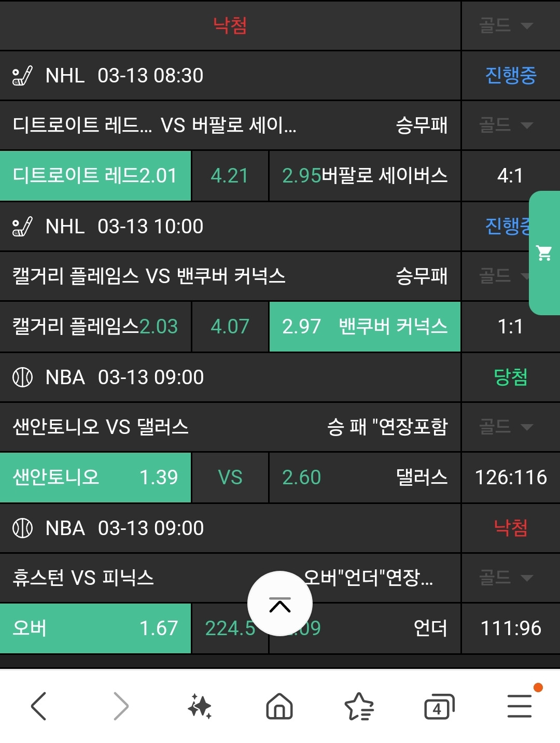
Task: Open 골드 dropdown for 샌안토니오 VS 댈러스
Action: (506, 427)
